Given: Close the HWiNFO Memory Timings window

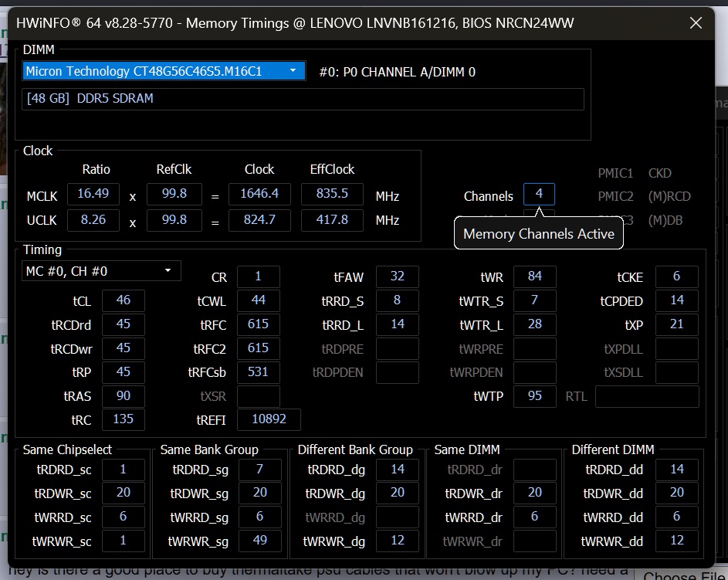Looking at the screenshot, I should click(695, 23).
